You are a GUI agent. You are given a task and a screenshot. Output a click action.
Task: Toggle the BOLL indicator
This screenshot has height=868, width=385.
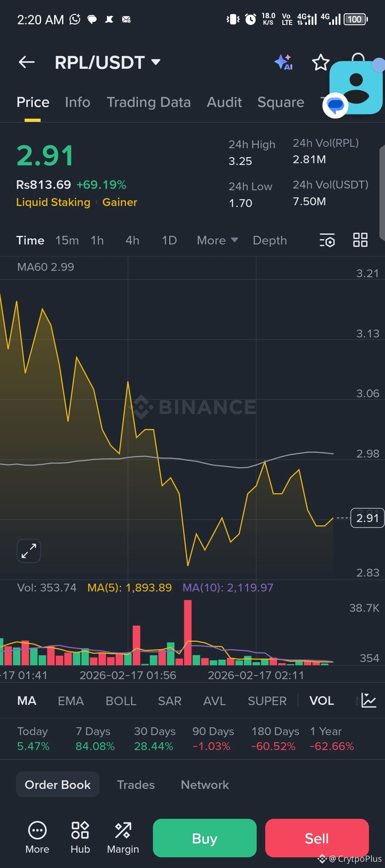click(x=121, y=701)
